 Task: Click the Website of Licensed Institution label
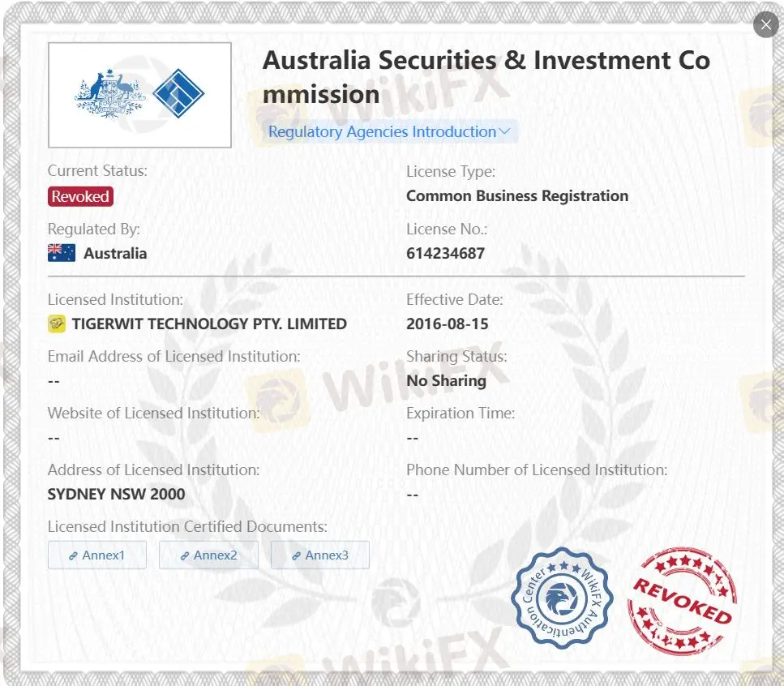pos(153,413)
